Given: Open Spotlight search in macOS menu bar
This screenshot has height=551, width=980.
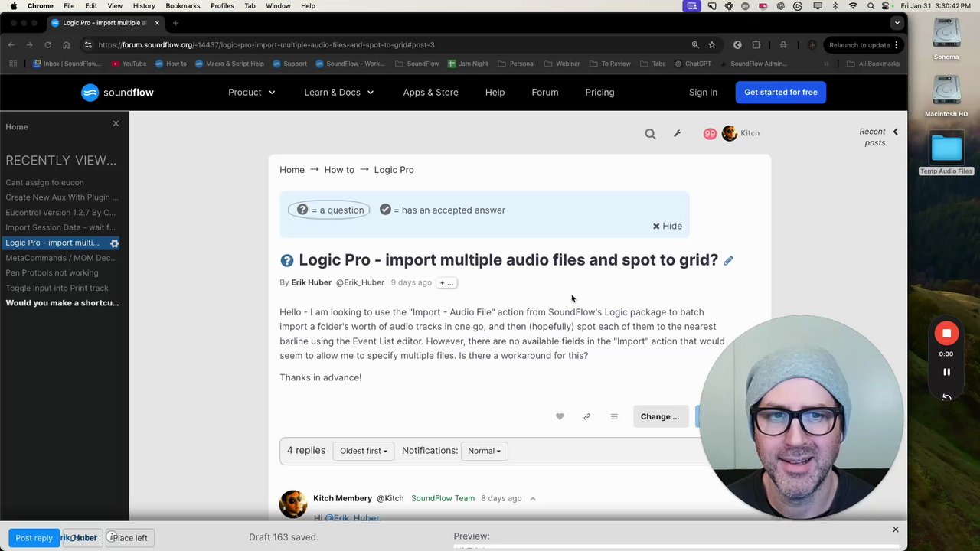Looking at the screenshot, I should pyautogui.click(x=871, y=6).
